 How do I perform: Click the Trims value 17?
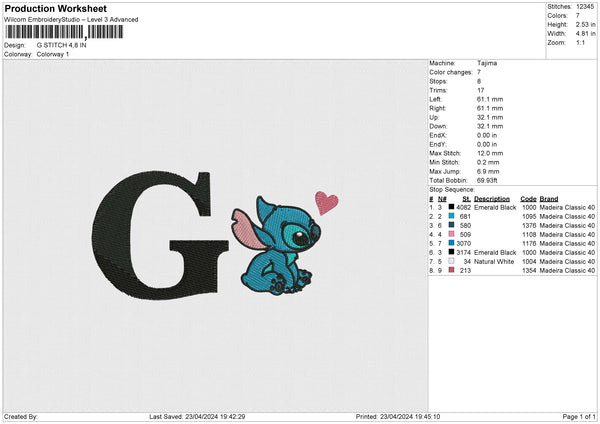click(481, 90)
